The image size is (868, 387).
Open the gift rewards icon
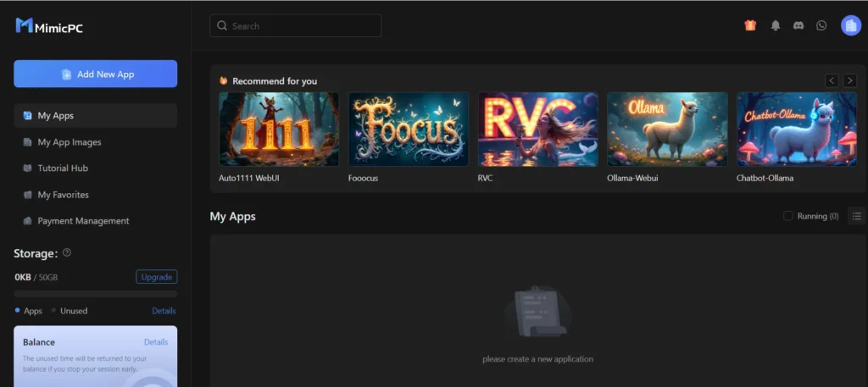tap(750, 25)
